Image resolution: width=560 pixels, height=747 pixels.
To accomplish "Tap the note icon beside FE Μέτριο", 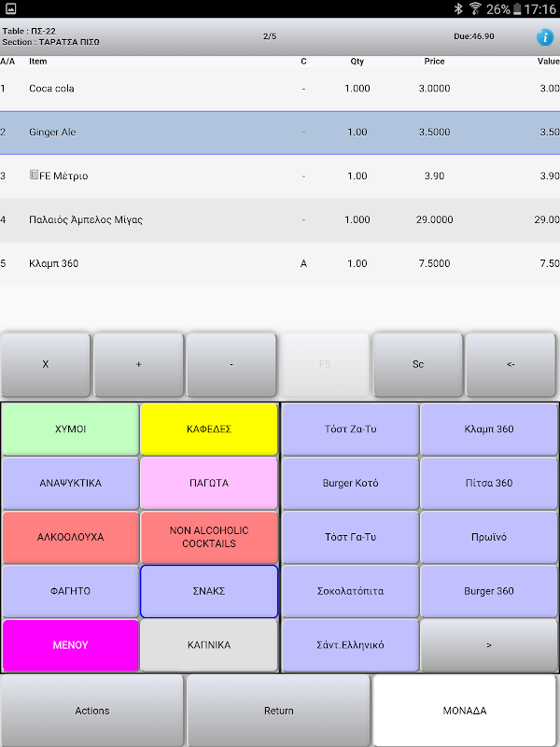I will [x=34, y=176].
